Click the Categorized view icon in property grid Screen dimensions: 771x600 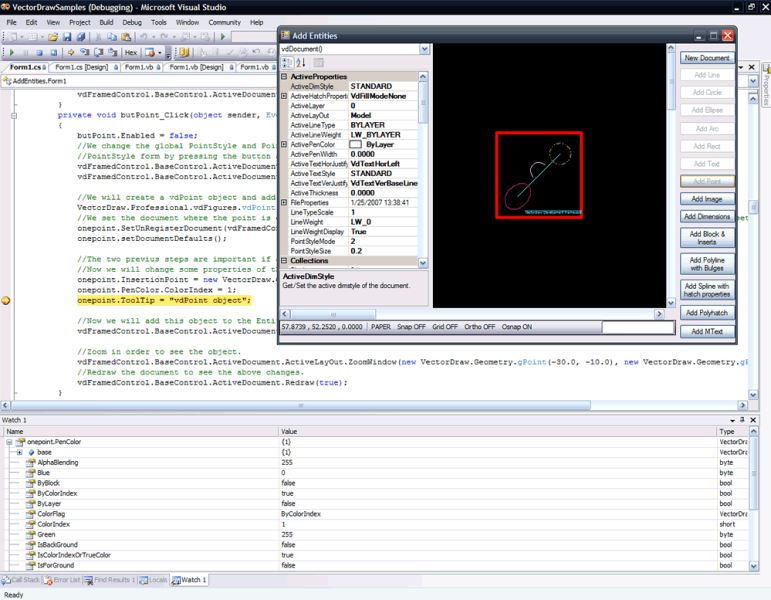287,62
